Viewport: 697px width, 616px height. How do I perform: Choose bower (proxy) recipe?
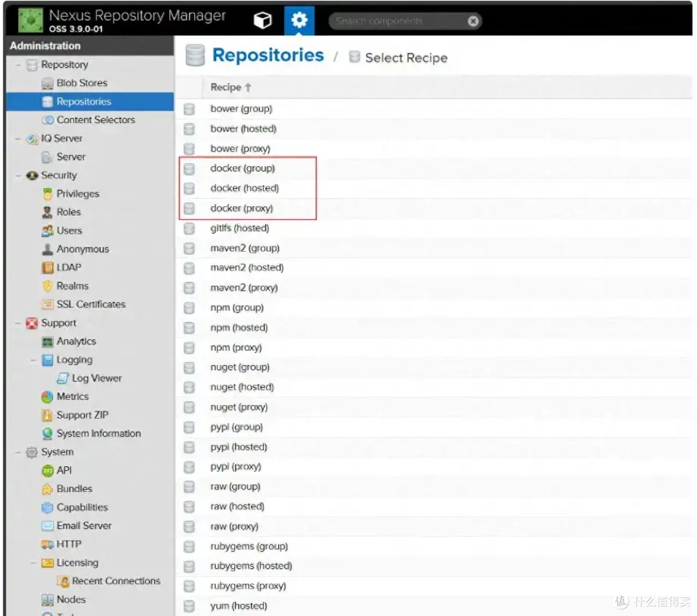434,148
